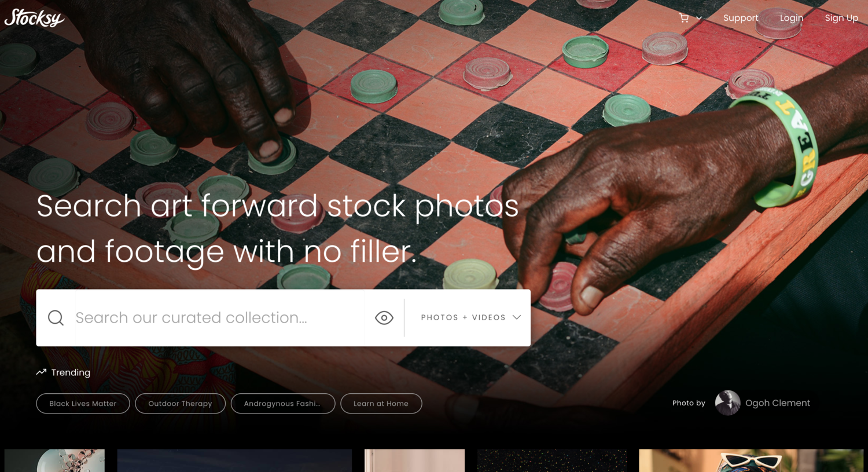Open the sunglasses thumbnail at bottom right
The height and width of the screenshot is (472, 868).
[x=751, y=460]
